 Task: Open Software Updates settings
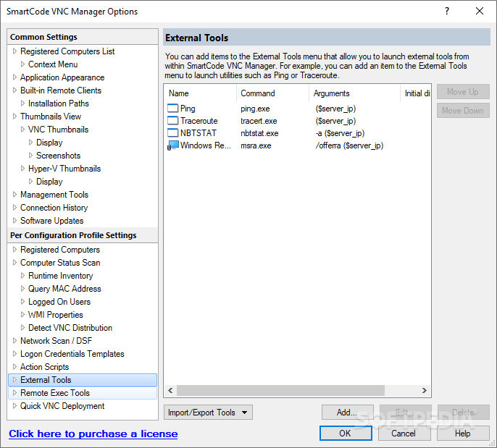pyautogui.click(x=52, y=220)
